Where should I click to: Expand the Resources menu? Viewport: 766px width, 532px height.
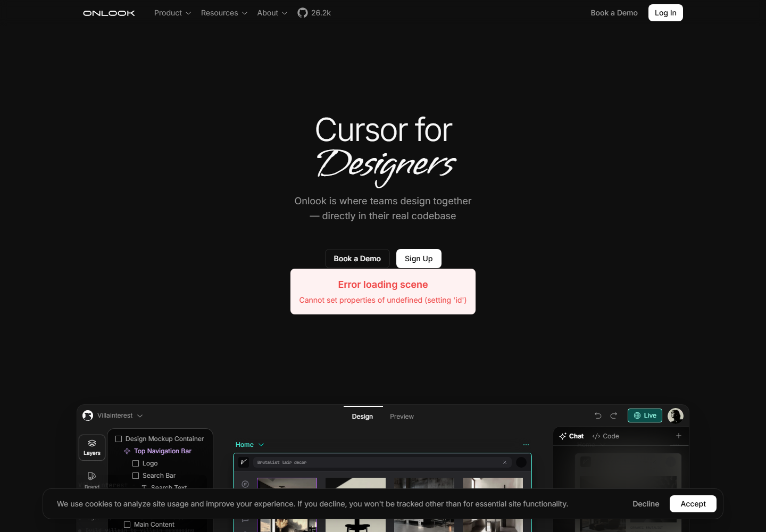pyautogui.click(x=224, y=13)
